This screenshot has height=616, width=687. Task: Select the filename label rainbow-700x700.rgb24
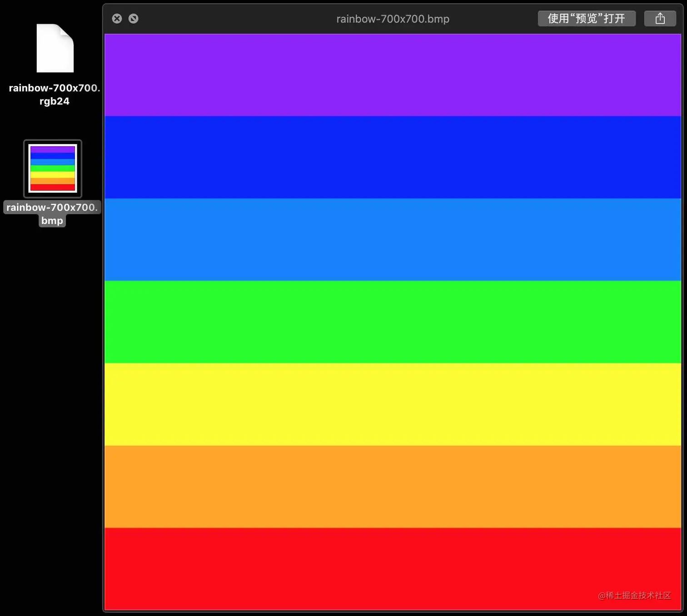click(x=54, y=94)
